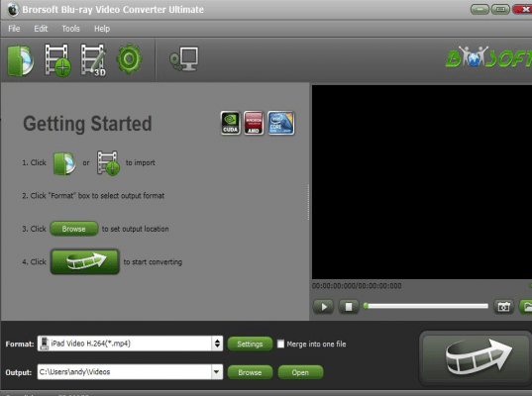Click the preview seek slider
The image size is (532, 396).
pyautogui.click(x=426, y=306)
